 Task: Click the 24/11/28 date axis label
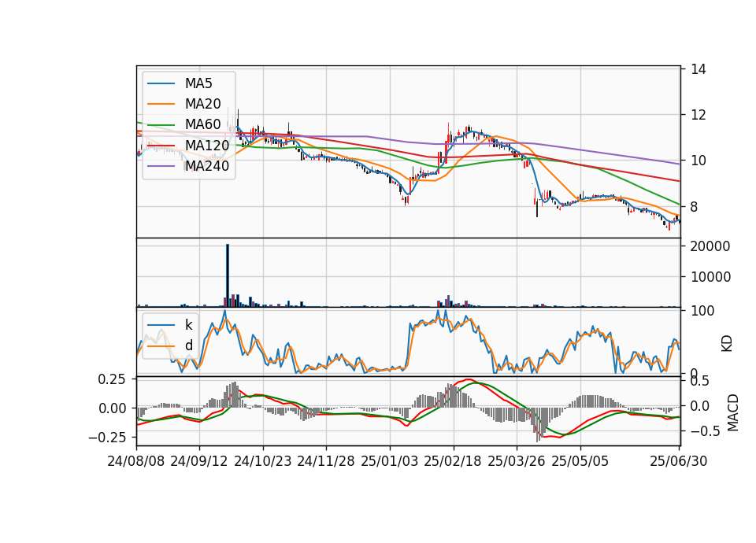coord(326,461)
